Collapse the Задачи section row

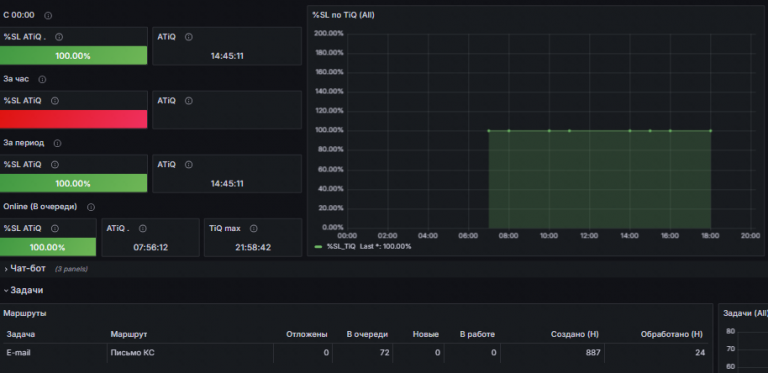(x=26, y=290)
